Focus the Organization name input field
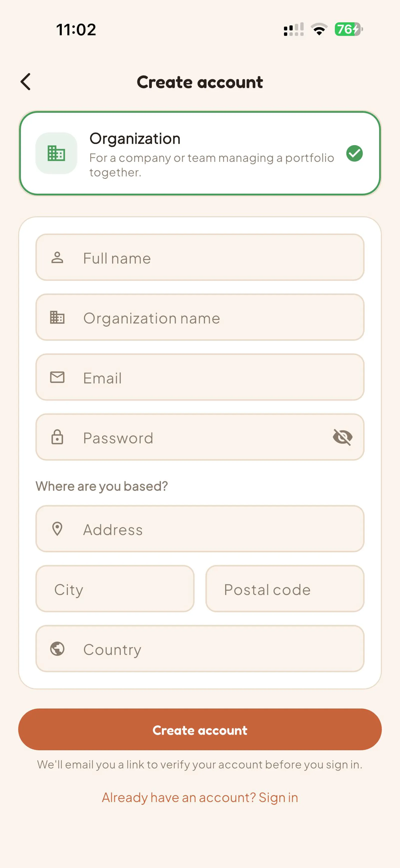 (x=200, y=317)
